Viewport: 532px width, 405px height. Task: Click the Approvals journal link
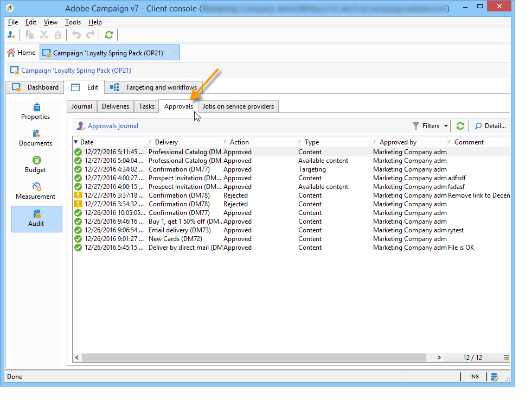point(113,126)
